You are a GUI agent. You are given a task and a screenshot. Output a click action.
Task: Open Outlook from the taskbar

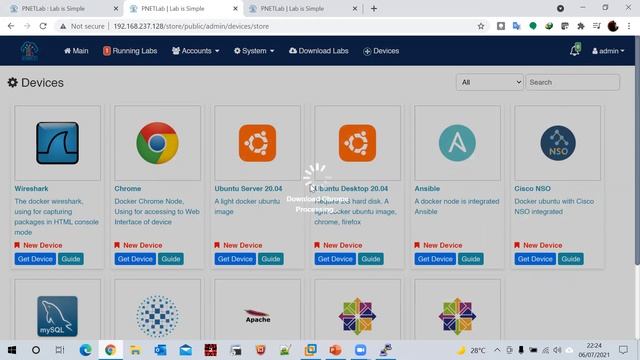160,350
